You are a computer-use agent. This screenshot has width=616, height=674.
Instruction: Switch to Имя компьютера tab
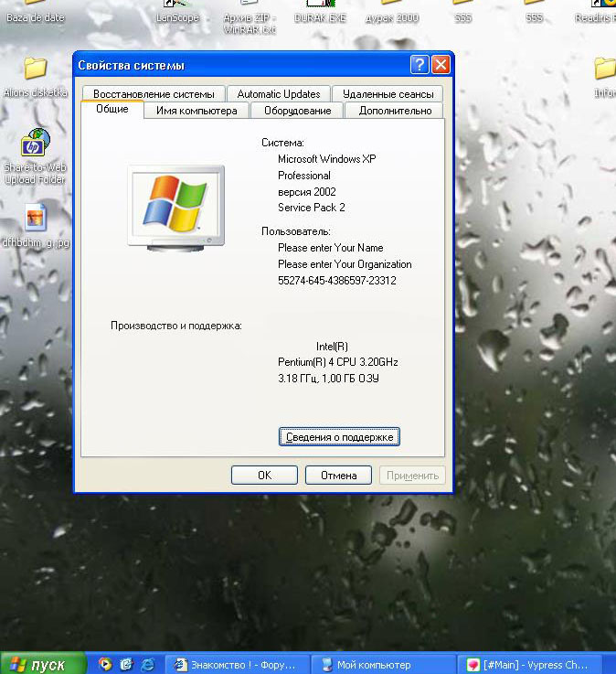(196, 111)
